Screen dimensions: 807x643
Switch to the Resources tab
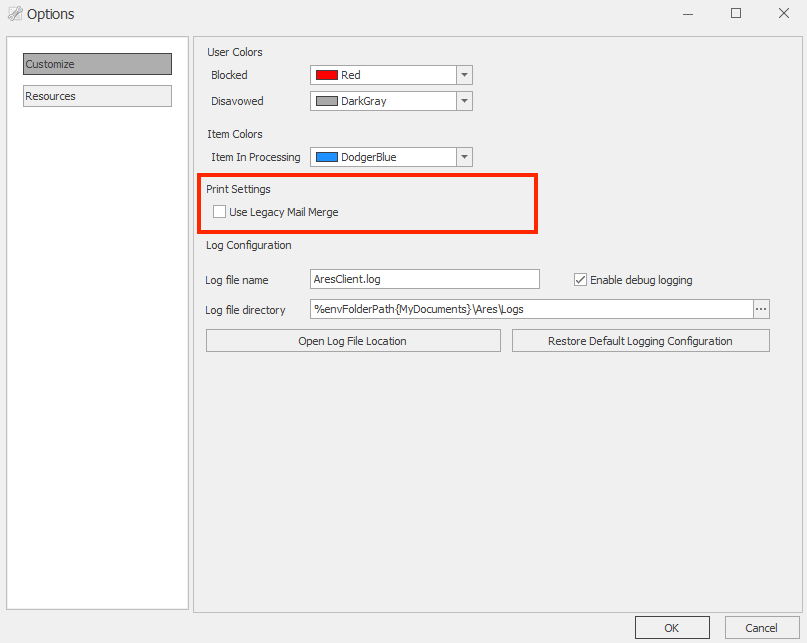[x=96, y=96]
